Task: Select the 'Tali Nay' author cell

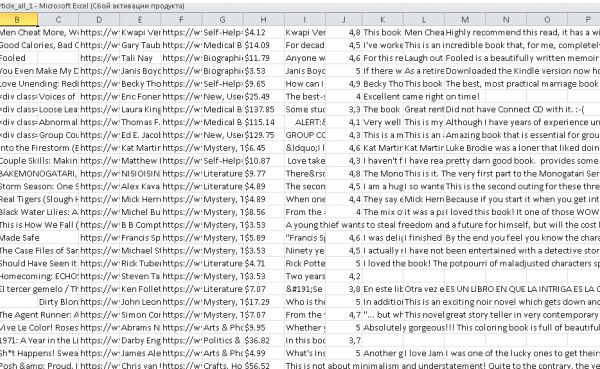Action: tap(140, 58)
